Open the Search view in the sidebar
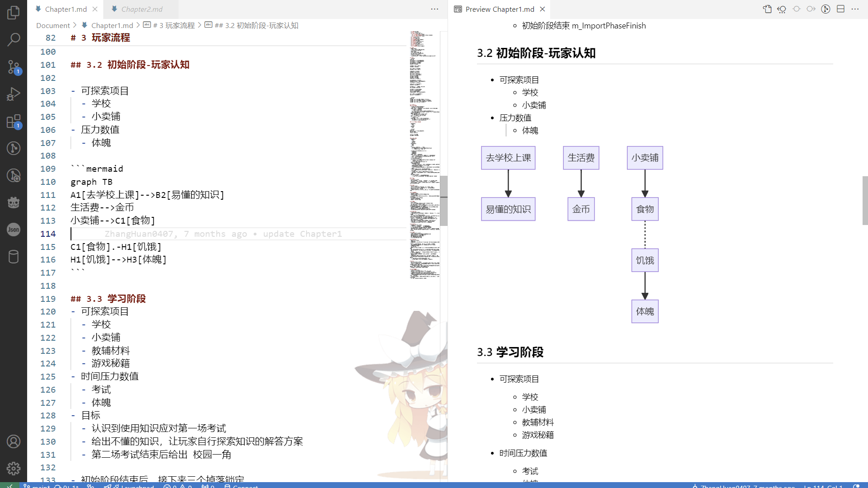 (x=14, y=39)
